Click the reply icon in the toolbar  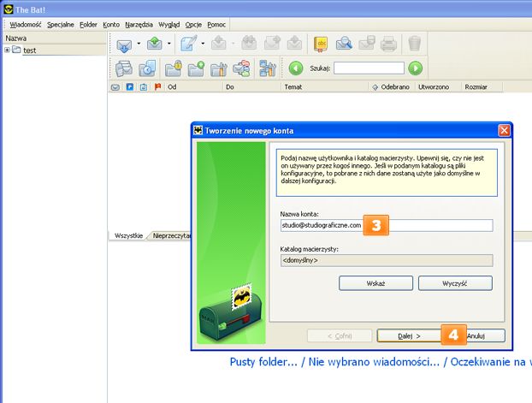tap(219, 44)
